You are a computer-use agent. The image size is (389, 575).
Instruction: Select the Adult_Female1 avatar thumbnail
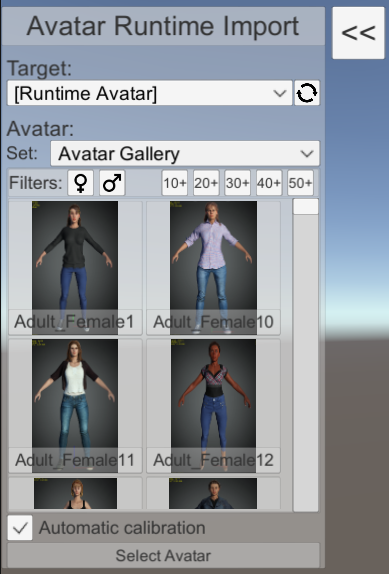pyautogui.click(x=75, y=268)
